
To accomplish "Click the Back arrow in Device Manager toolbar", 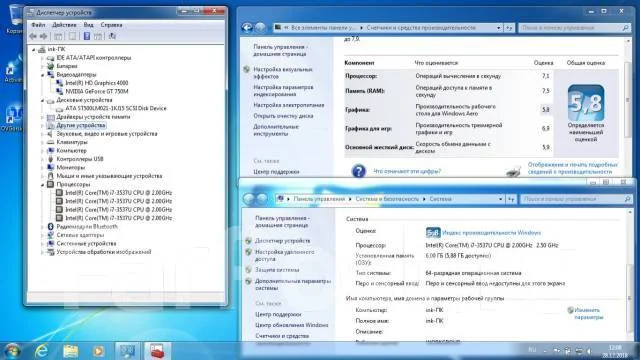I will tap(33, 36).
